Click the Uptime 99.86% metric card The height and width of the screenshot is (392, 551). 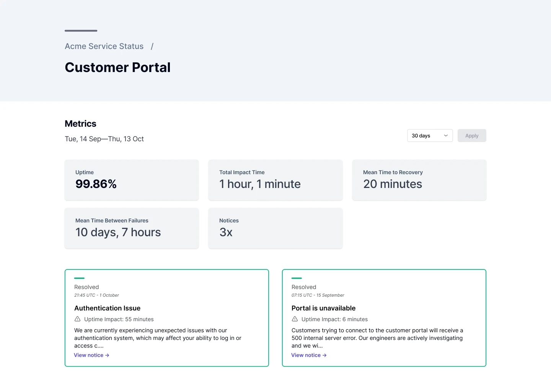(132, 180)
